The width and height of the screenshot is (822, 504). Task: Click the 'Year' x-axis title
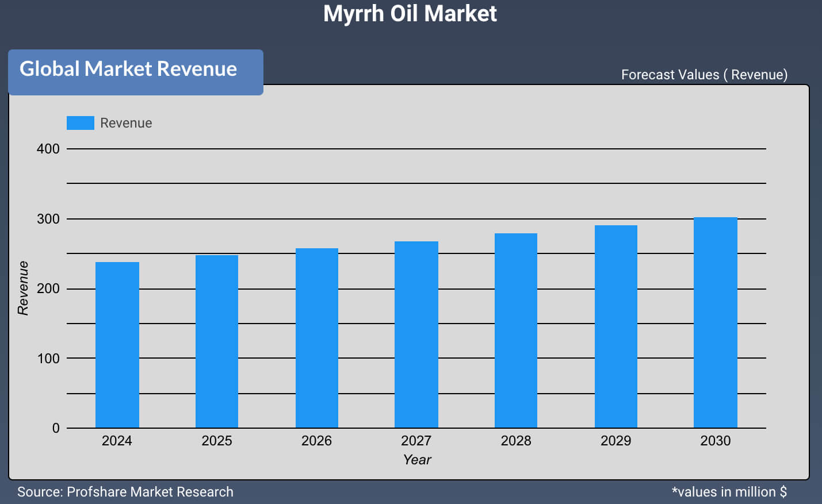tap(417, 460)
